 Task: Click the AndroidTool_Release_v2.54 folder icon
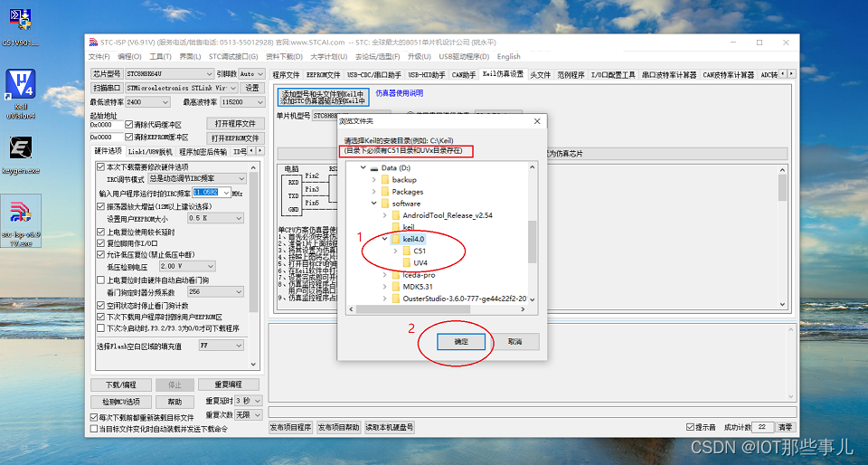396,215
